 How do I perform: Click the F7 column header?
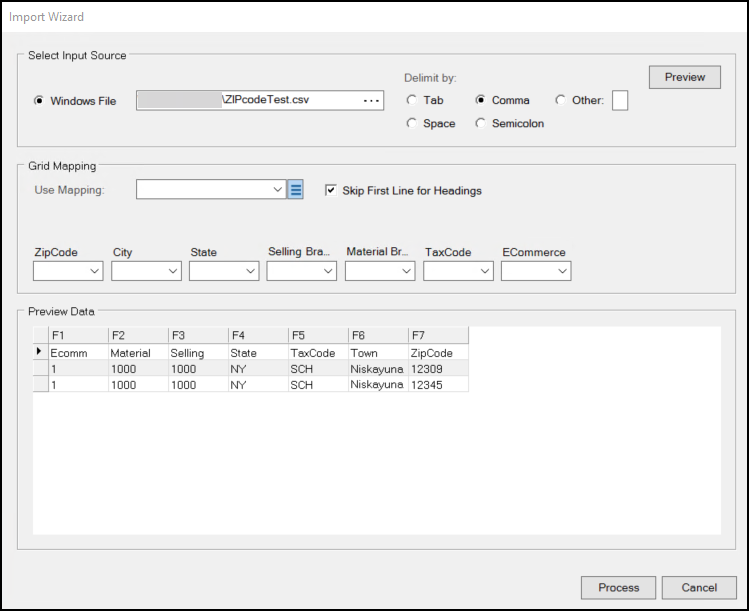coord(437,336)
